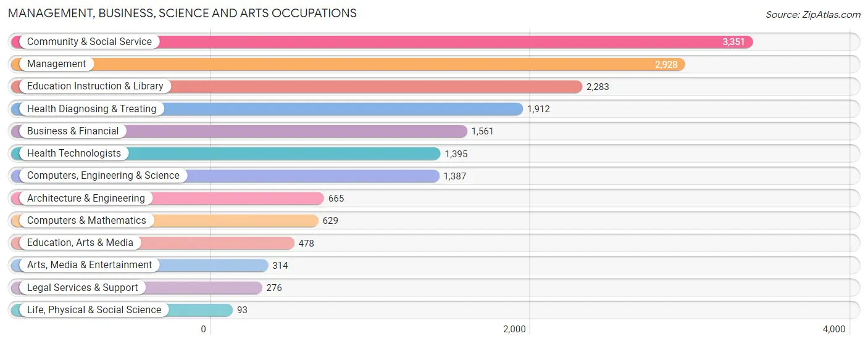Click the Computers & Mathematics label
Image resolution: width=868 pixels, height=344 pixels.
tap(86, 221)
